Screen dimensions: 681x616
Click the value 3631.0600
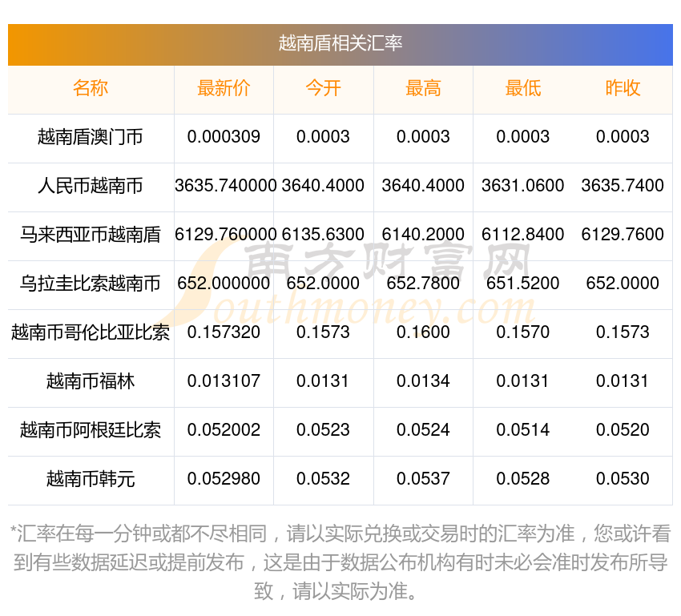[523, 185]
